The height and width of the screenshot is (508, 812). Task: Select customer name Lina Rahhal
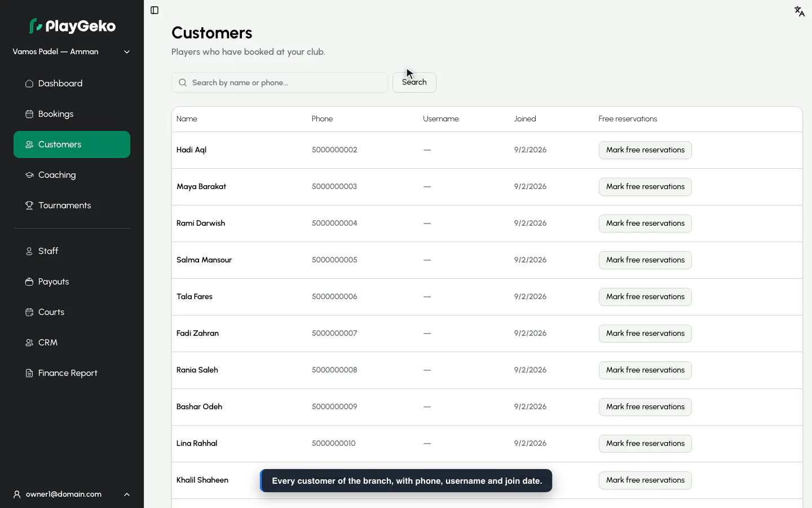(197, 444)
